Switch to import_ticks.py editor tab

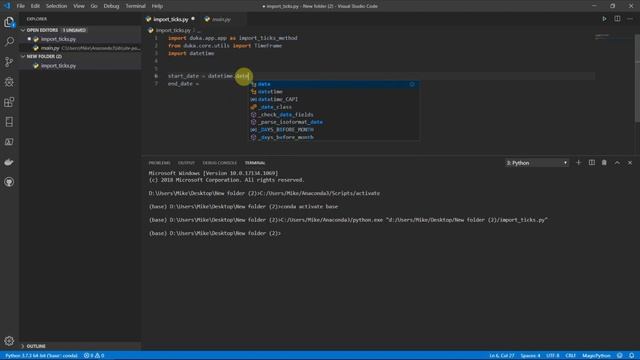tap(170, 19)
